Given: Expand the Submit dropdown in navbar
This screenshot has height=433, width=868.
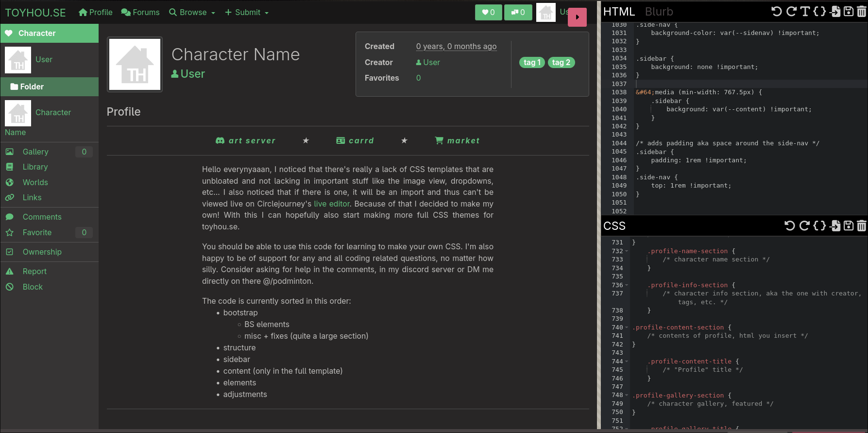Looking at the screenshot, I should 247,13.
